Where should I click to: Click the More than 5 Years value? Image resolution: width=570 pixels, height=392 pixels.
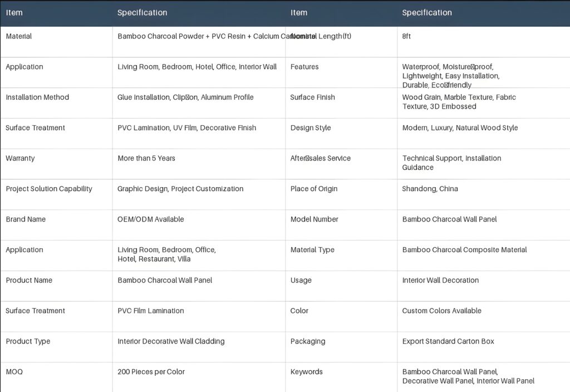(146, 158)
